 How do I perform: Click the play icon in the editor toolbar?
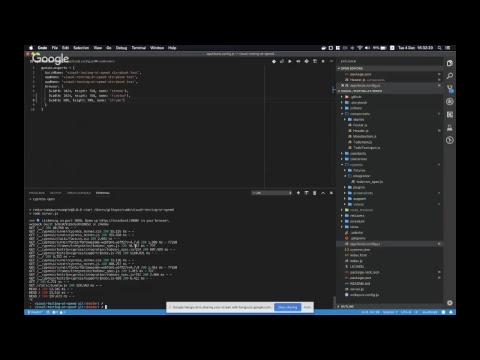[290, 61]
